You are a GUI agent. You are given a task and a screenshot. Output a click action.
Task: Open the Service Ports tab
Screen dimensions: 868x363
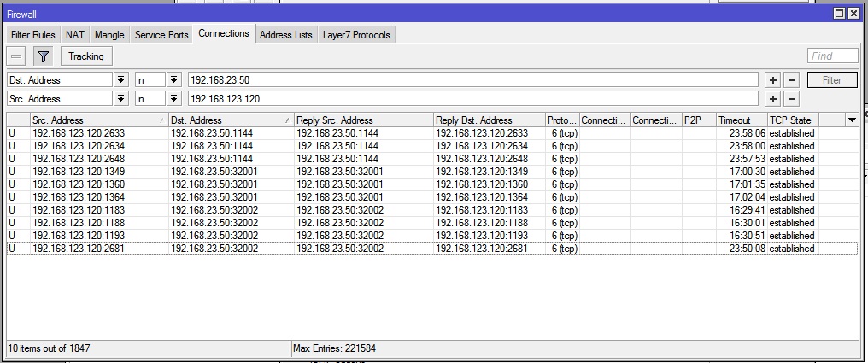[161, 35]
